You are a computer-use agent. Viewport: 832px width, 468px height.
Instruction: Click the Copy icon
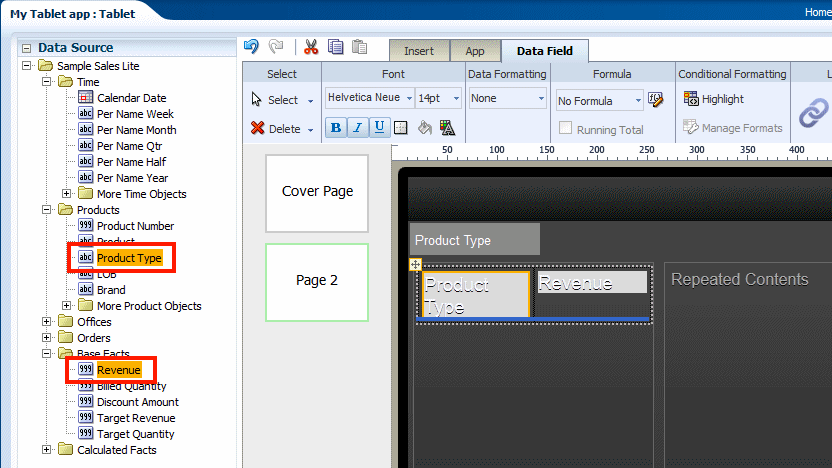pos(335,47)
